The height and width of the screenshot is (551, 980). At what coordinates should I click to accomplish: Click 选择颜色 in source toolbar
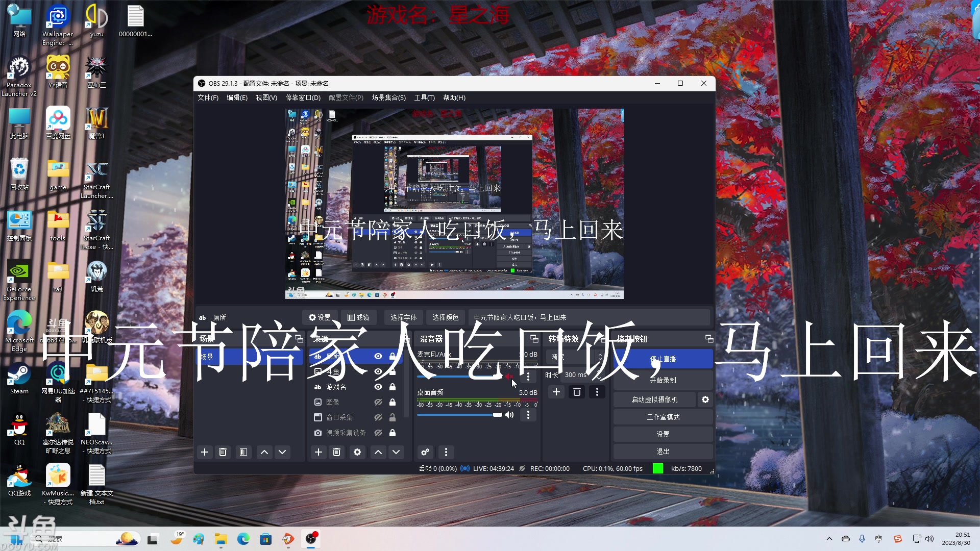click(x=446, y=317)
